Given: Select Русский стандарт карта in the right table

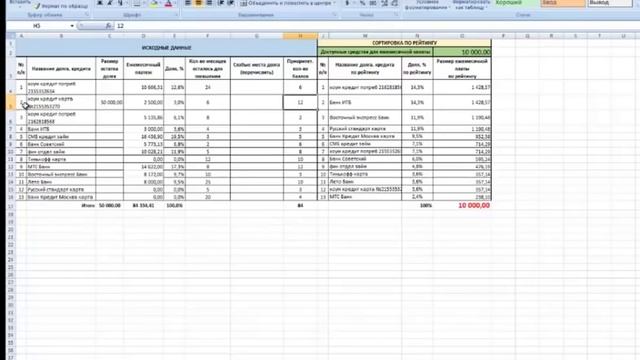Looking at the screenshot, I should (x=365, y=129).
